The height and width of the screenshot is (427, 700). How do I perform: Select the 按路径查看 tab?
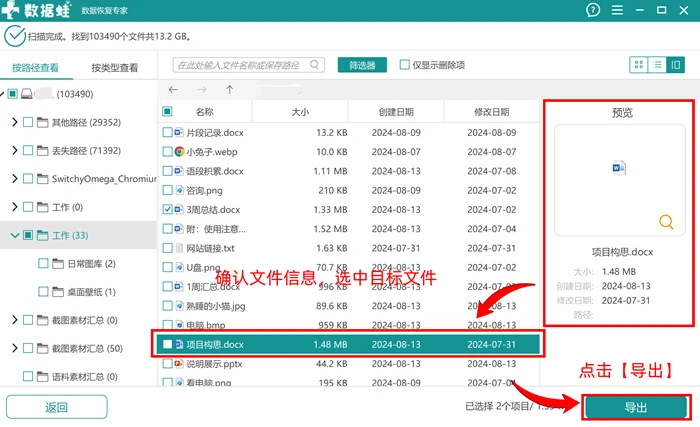[x=35, y=67]
